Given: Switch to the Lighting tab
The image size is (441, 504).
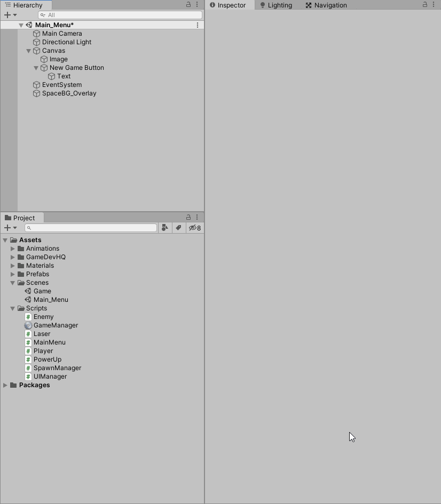Looking at the screenshot, I should pyautogui.click(x=277, y=5).
